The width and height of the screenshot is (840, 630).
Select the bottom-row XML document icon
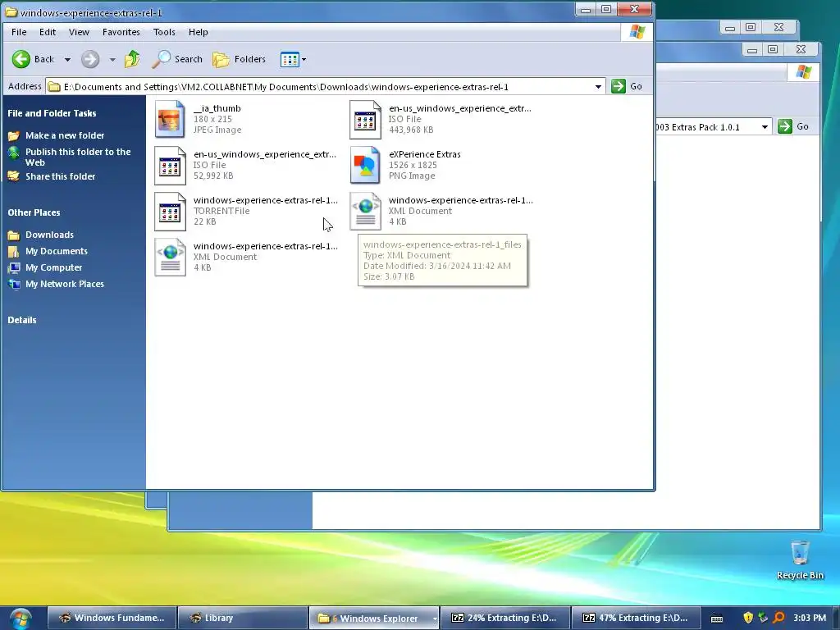[170, 258]
